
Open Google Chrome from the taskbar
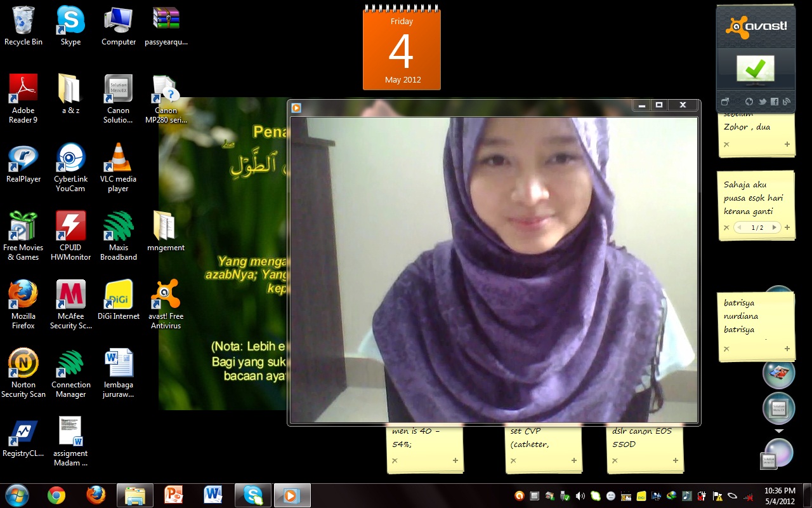pos(56,495)
